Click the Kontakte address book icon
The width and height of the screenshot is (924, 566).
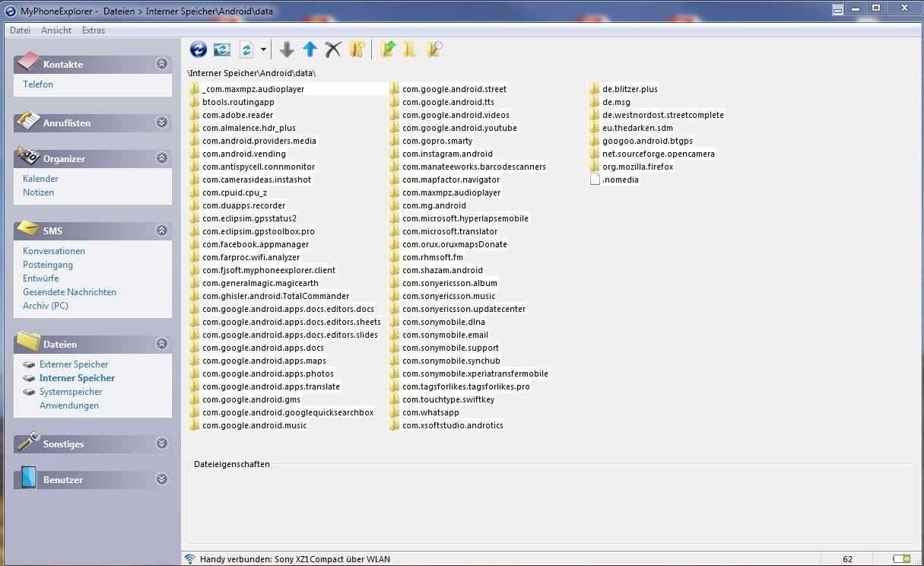coord(28,62)
